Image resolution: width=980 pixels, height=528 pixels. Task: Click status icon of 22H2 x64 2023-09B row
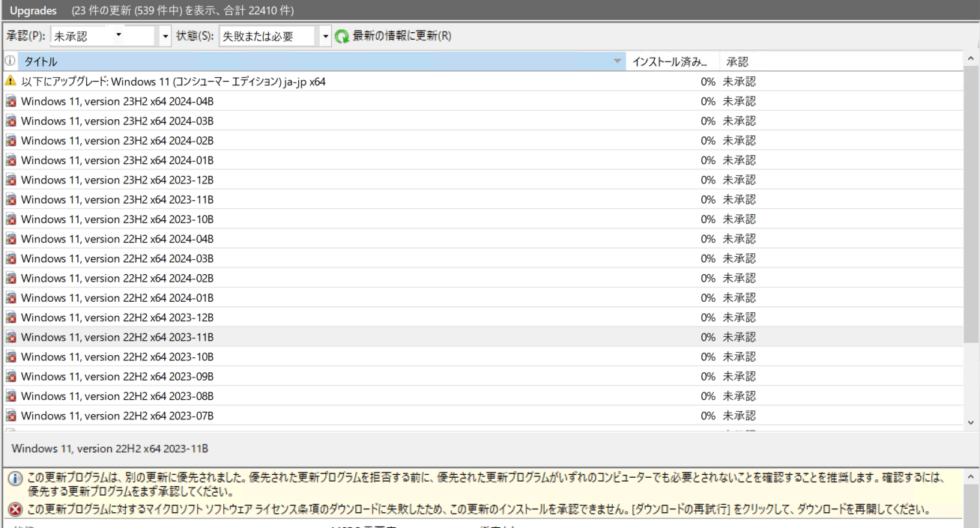click(x=10, y=376)
